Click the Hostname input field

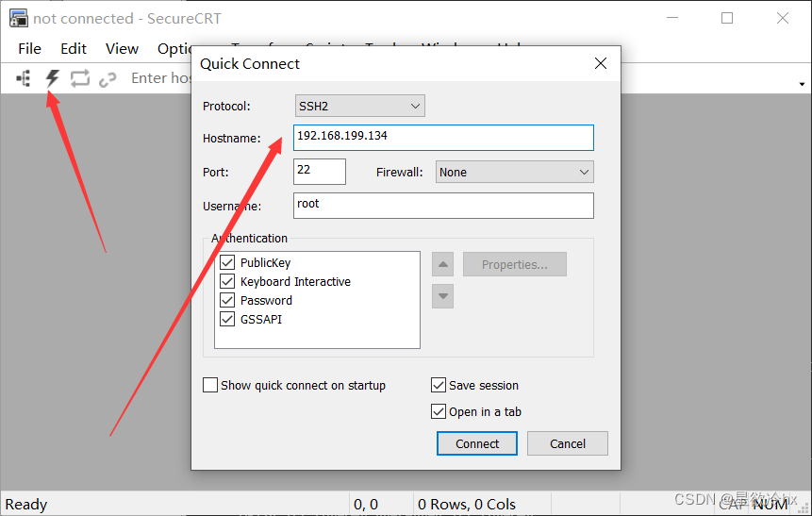pyautogui.click(x=443, y=138)
